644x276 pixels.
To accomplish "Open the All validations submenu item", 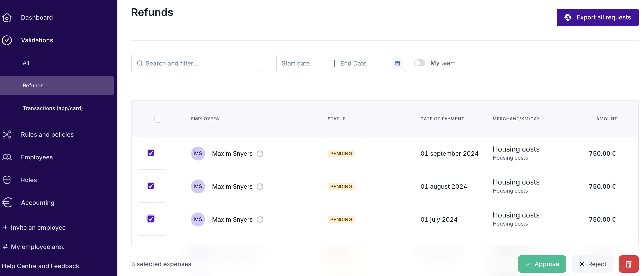I will 26,63.
